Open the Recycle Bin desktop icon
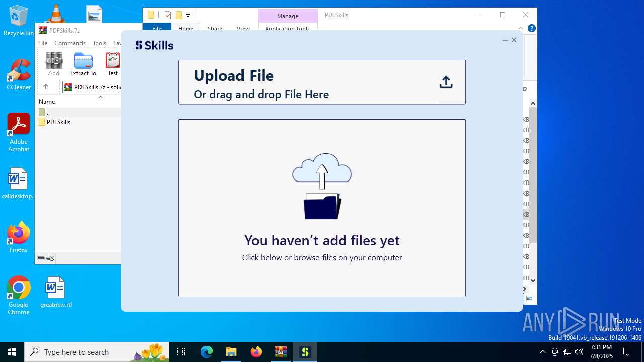Screen dimensions: 644x362 click(19, 21)
